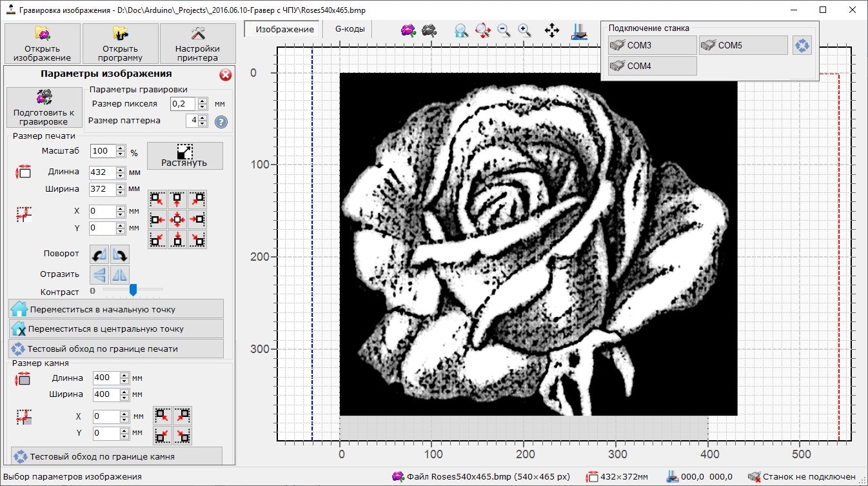Increase print Ширина value
This screenshot has width=868, height=486.
(x=121, y=186)
